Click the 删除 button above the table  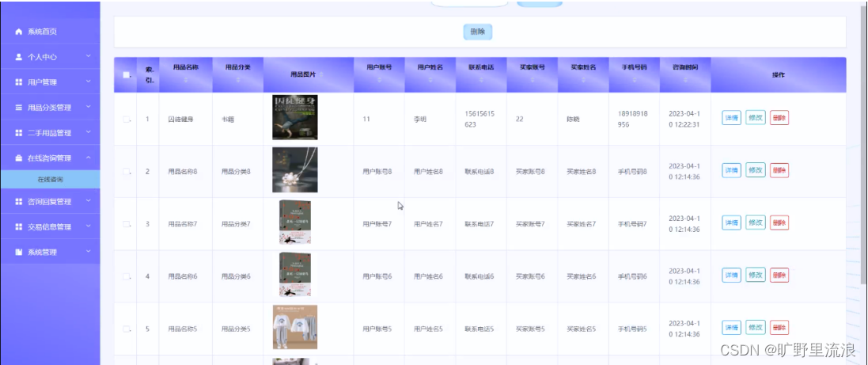[x=478, y=32]
